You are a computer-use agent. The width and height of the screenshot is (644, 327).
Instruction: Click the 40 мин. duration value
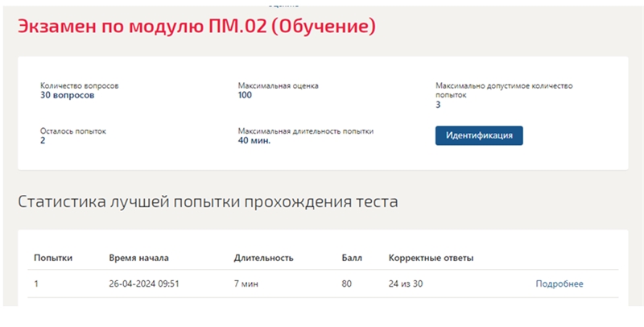pyautogui.click(x=254, y=140)
